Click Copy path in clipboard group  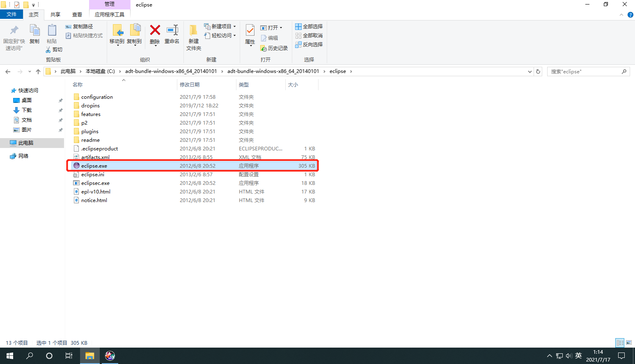pos(79,27)
